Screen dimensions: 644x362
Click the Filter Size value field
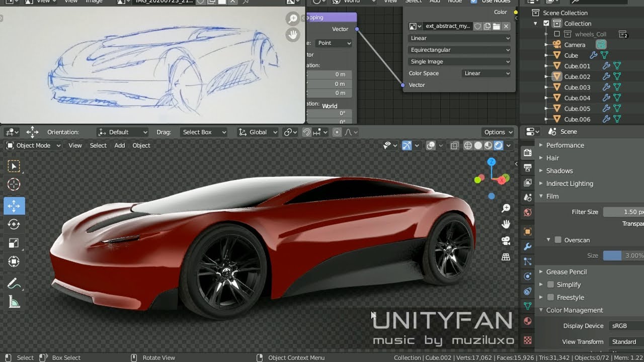623,212
